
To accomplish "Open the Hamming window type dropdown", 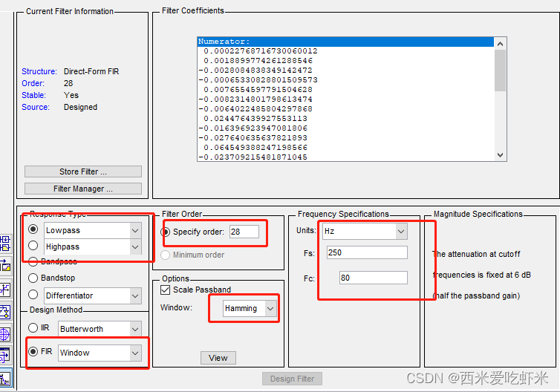I will [270, 308].
